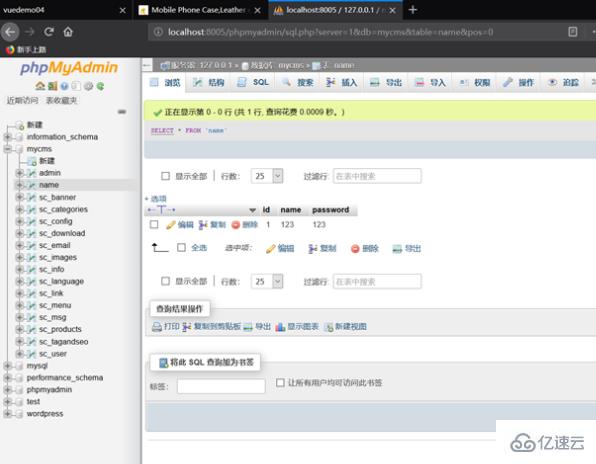Open the Browse tab
This screenshot has height=464, width=596.
165,82
